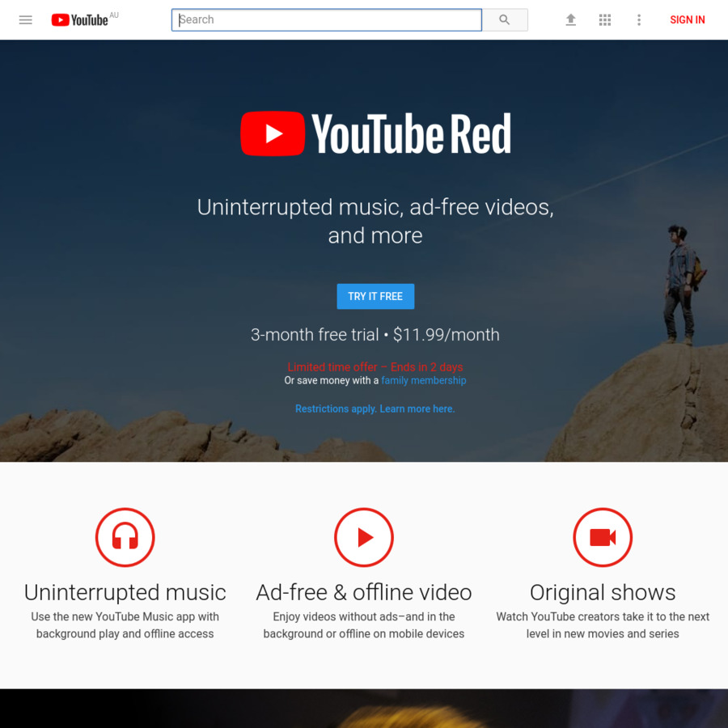Click the large YouTube Red logo
Image resolution: width=728 pixels, height=728 pixels.
pyautogui.click(x=375, y=133)
